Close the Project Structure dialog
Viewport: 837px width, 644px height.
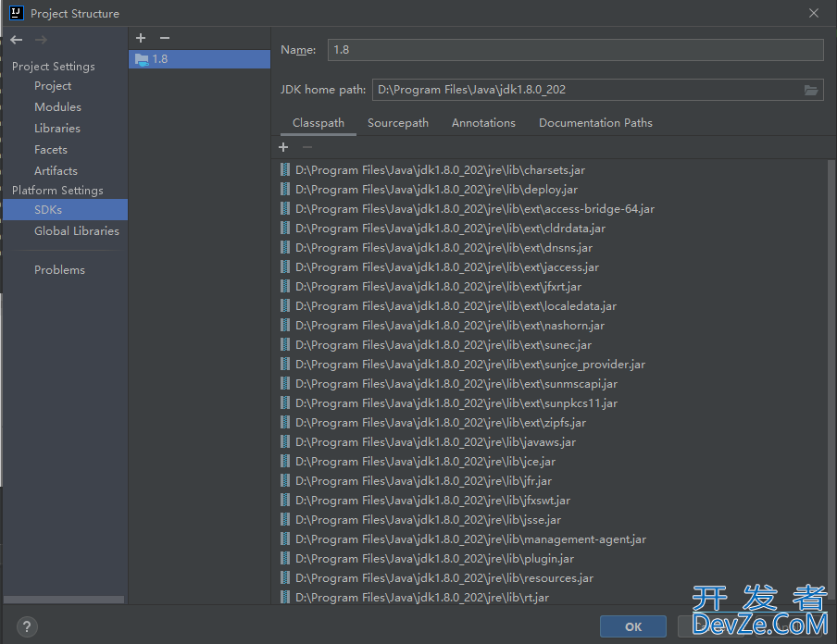pos(814,13)
